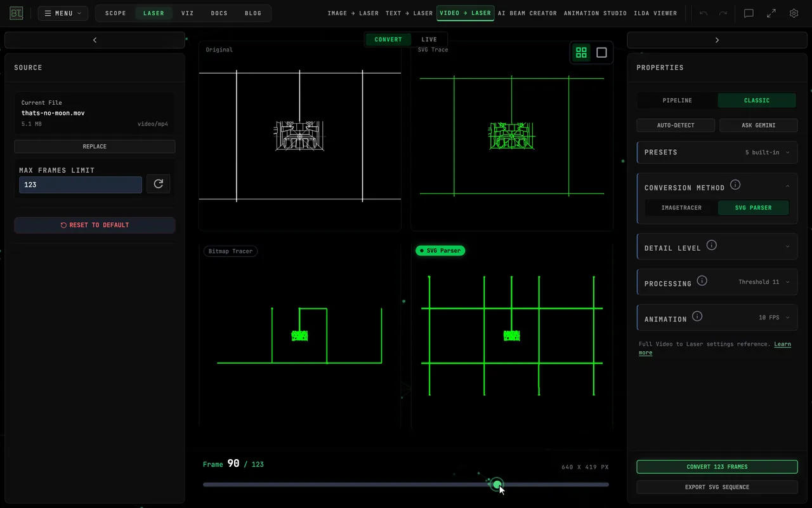Open Text → Laser tool
Screen dimensions: 812x508
[409, 13]
